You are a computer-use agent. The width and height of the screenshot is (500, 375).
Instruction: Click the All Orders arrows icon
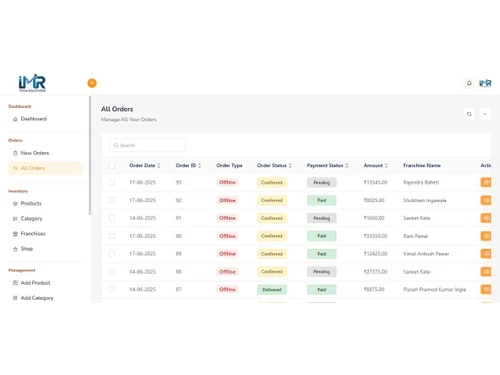[15, 168]
